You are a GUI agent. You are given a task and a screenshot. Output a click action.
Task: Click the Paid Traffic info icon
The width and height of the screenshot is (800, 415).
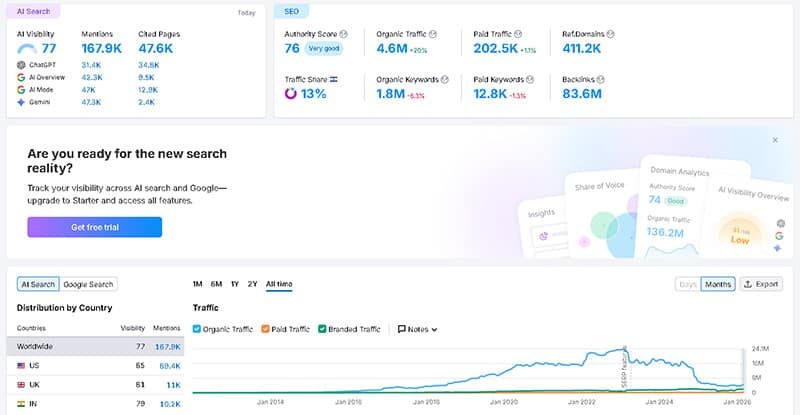coord(518,34)
